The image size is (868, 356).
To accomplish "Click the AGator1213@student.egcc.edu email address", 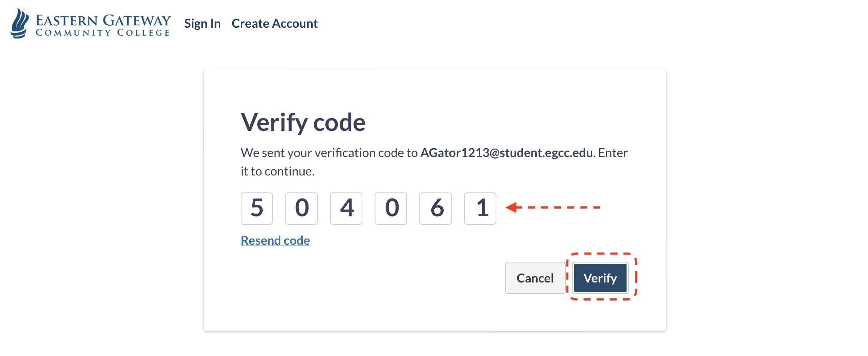I will (x=506, y=153).
